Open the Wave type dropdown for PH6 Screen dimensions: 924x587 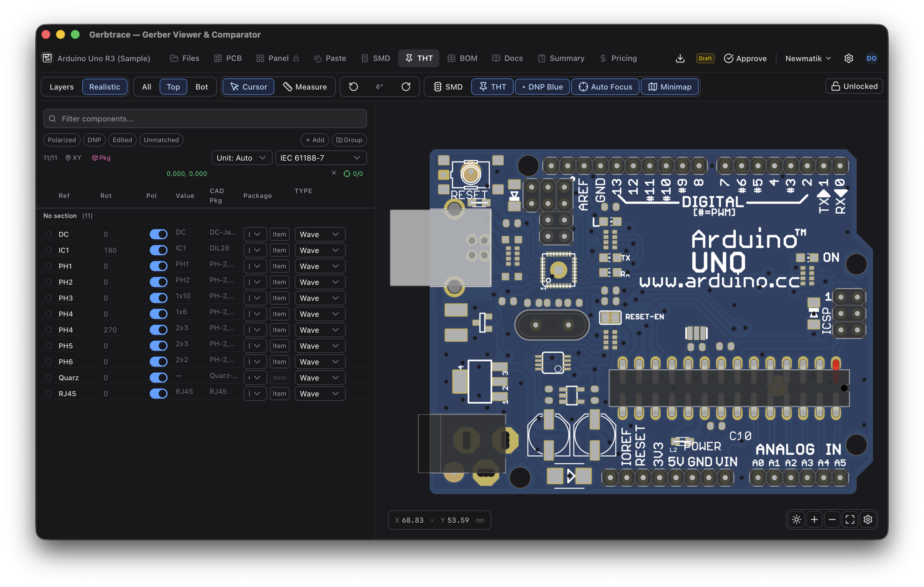tap(320, 362)
